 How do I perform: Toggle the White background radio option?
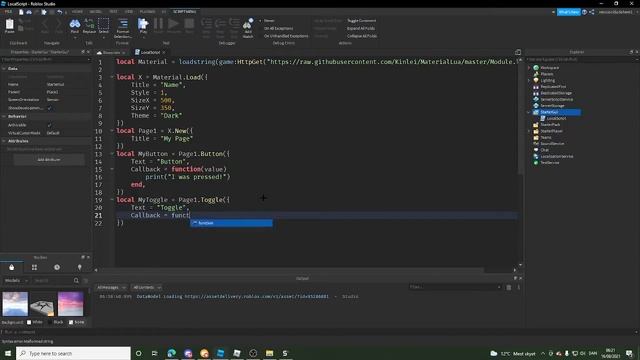tap(29, 322)
